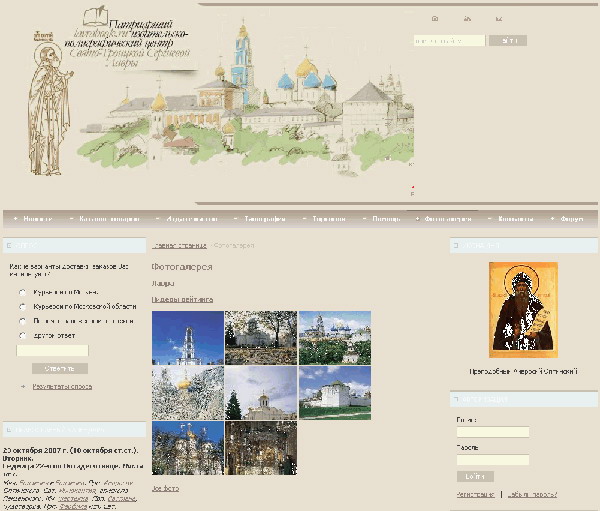Select poll option Курьером по Московской области
600x511 pixels.
click(x=23, y=307)
